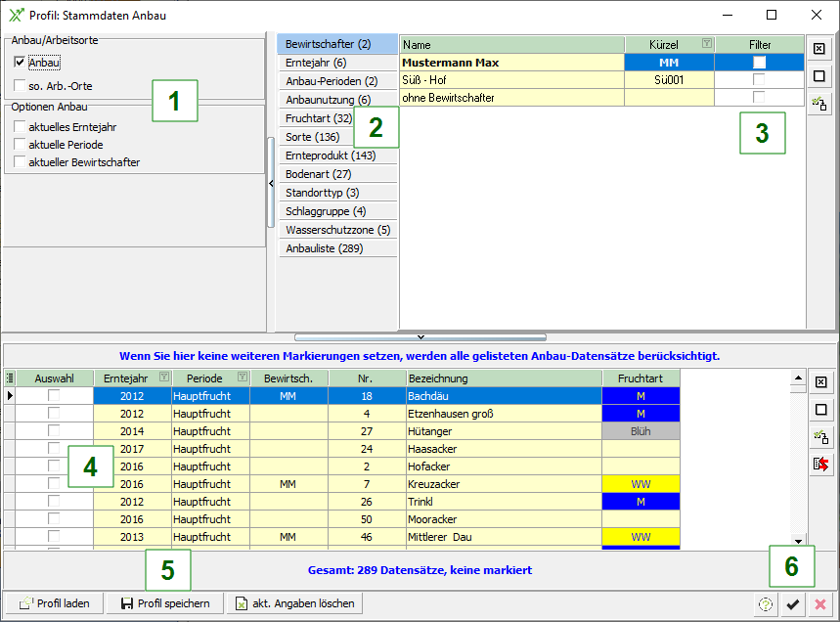Enable aktuelles Erntejahr option
This screenshot has height=622, width=840.
21,127
